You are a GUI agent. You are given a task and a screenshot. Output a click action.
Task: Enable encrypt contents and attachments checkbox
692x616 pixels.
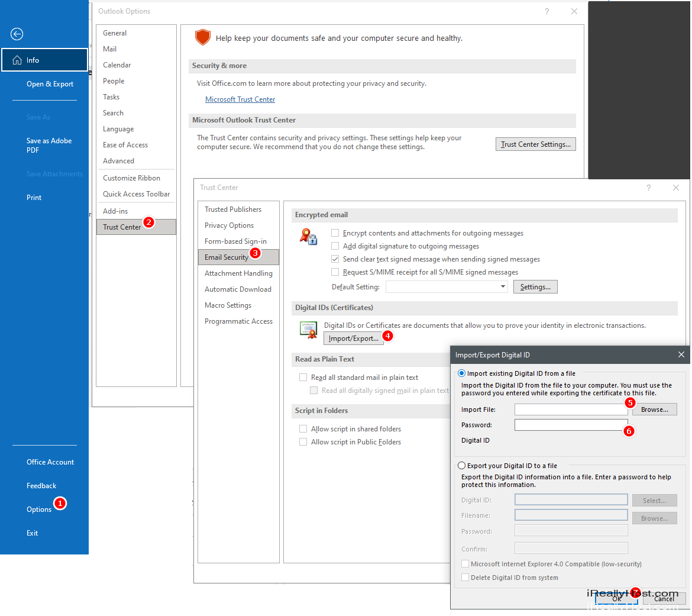(335, 233)
